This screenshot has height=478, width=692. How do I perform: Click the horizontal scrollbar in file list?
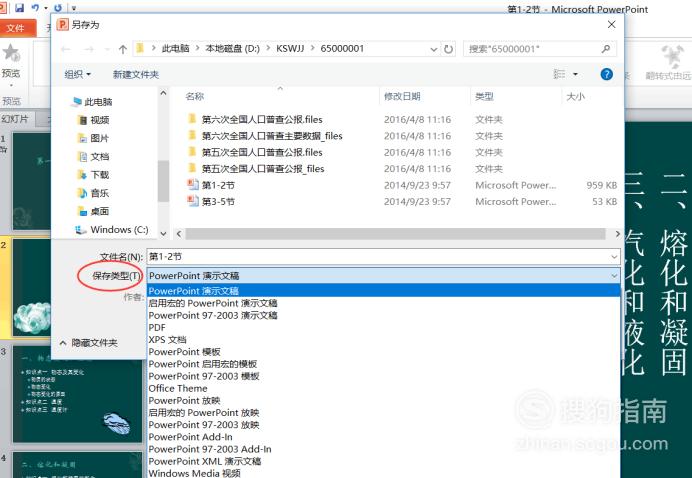395,234
